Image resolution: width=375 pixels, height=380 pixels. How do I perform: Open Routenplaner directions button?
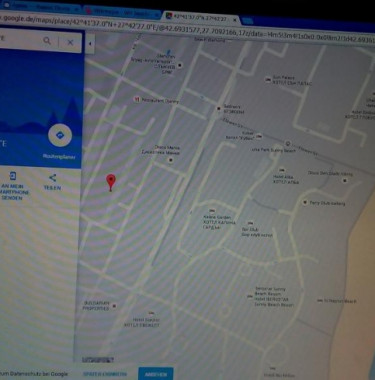pyautogui.click(x=60, y=136)
